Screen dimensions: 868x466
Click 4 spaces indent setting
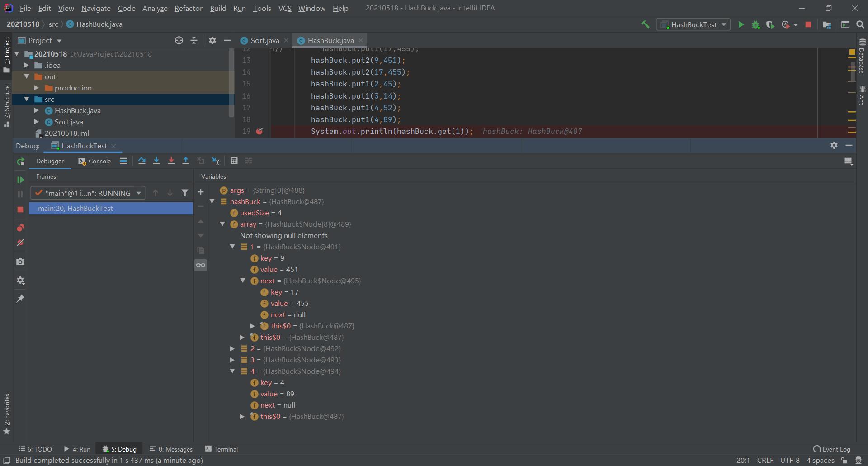[820, 460]
